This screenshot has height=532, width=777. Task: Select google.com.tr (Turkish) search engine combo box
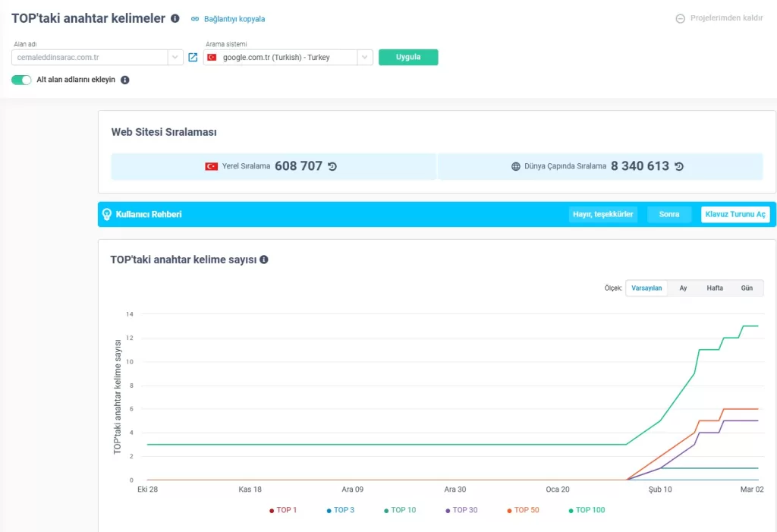(x=279, y=58)
